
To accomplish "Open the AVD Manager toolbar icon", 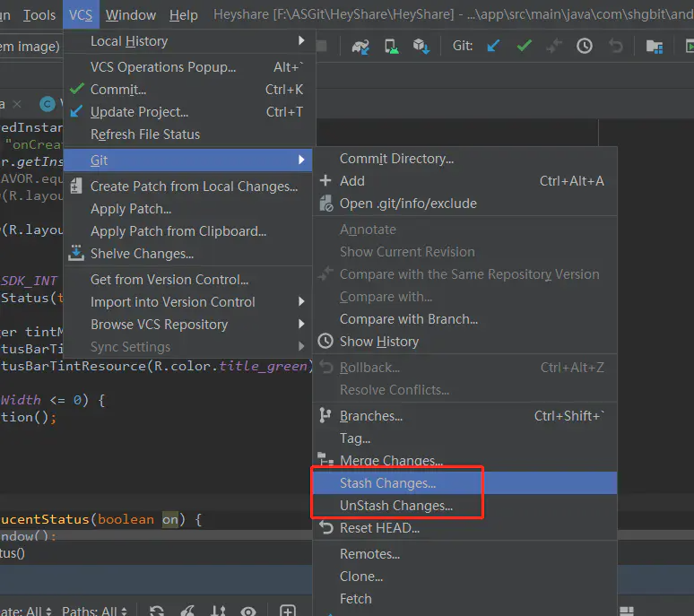I will 391,46.
